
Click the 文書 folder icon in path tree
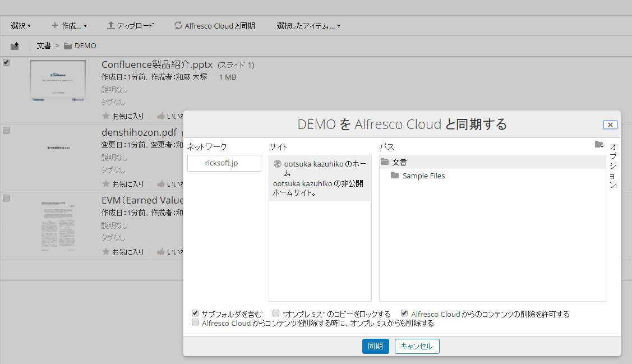click(385, 162)
